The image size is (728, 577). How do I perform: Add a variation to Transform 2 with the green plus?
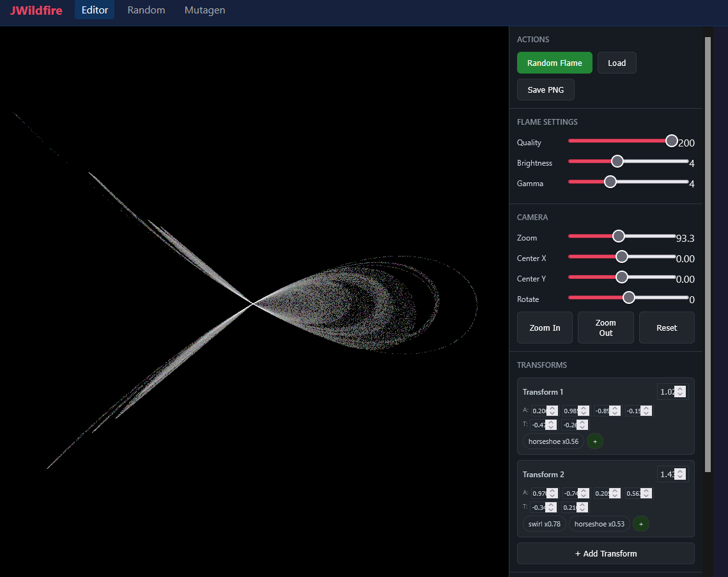coord(640,524)
